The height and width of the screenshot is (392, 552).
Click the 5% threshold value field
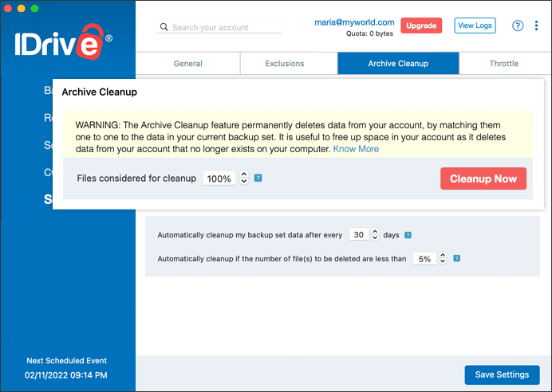tap(424, 259)
